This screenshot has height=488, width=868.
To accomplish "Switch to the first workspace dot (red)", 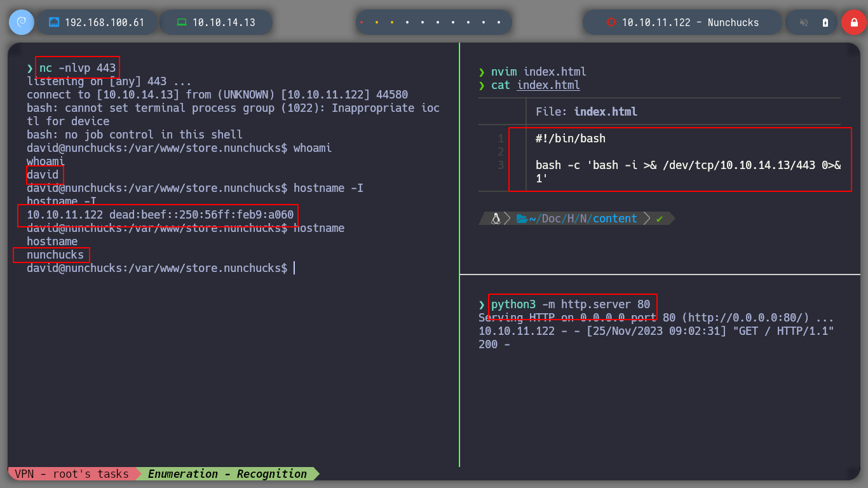I will point(362,22).
